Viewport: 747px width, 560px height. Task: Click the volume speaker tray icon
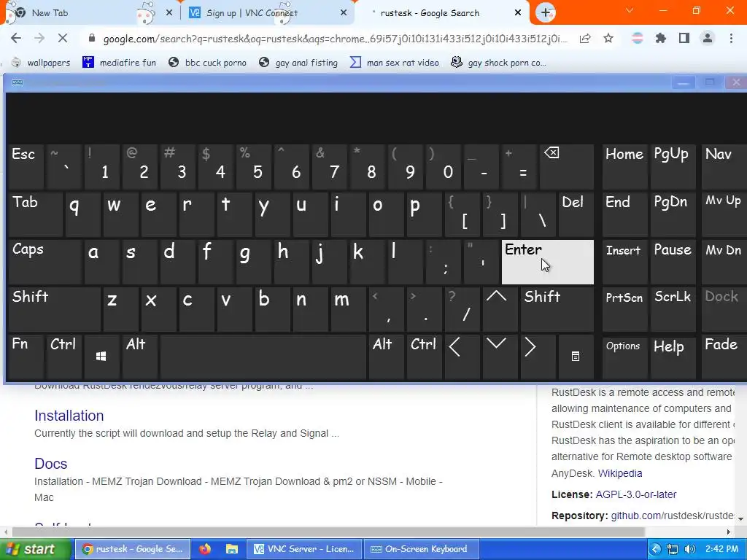(x=690, y=549)
